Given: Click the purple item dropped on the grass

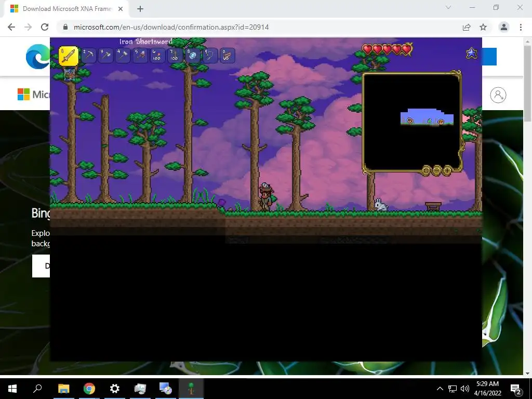Looking at the screenshot, I should (x=221, y=203).
